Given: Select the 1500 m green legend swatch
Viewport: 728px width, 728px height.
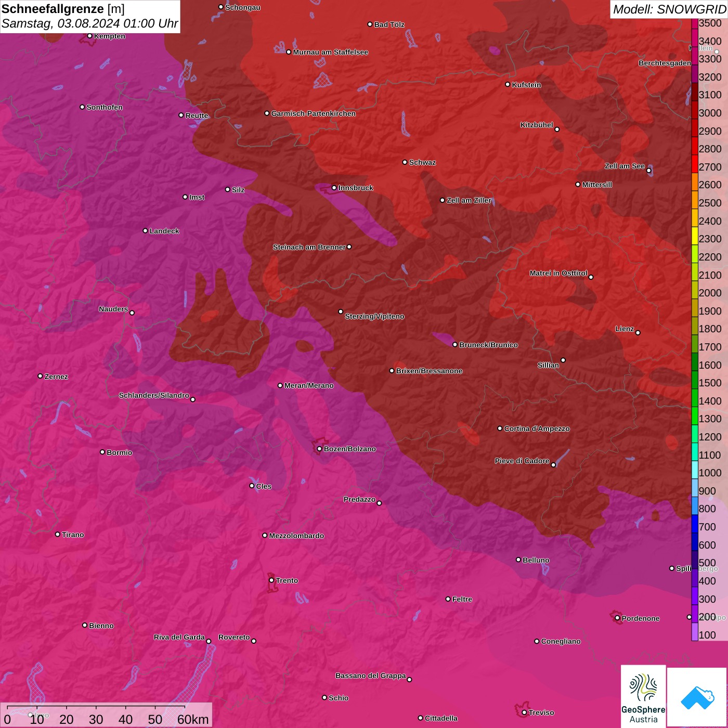Looking at the screenshot, I should [695, 381].
